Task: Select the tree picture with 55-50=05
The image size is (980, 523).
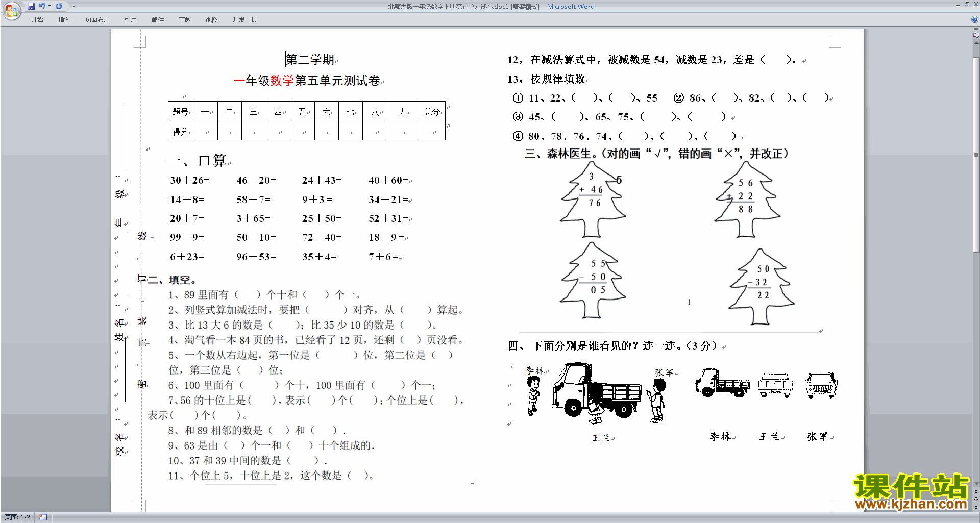Action: [x=593, y=280]
